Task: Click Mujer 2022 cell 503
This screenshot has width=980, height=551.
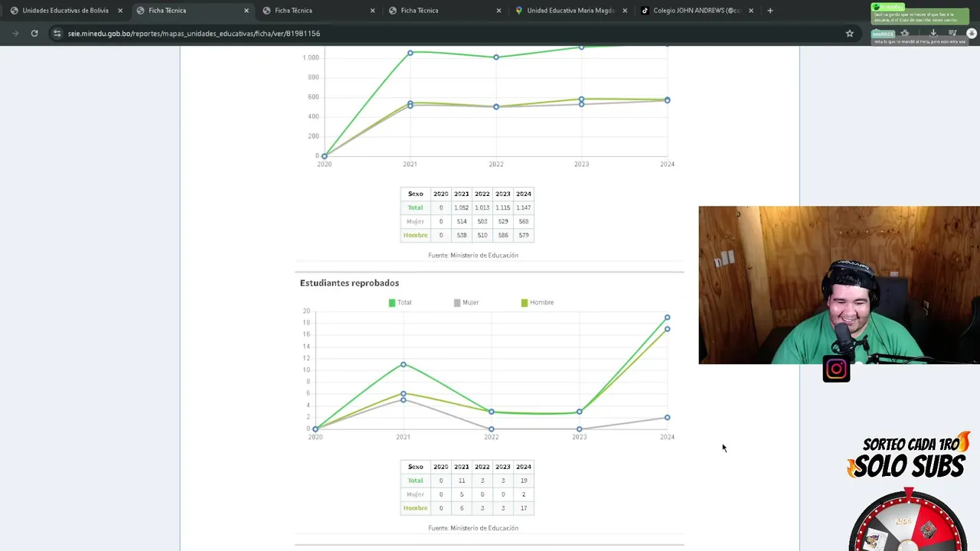Action: point(482,221)
